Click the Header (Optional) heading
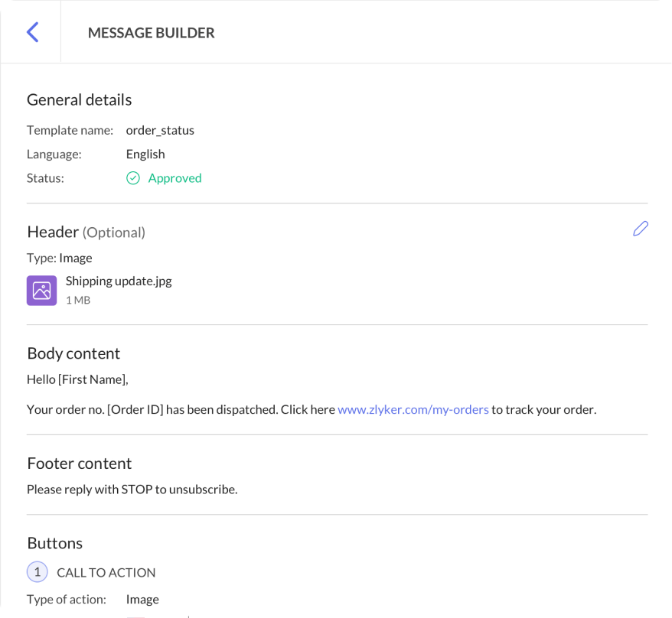The image size is (672, 618). [x=86, y=232]
